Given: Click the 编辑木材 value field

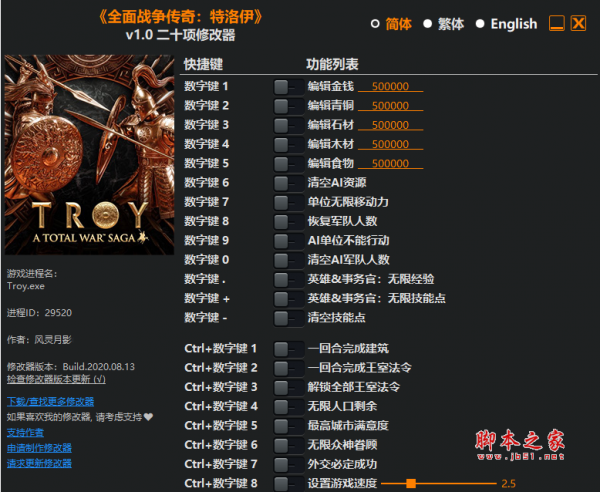Looking at the screenshot, I should 390,144.
